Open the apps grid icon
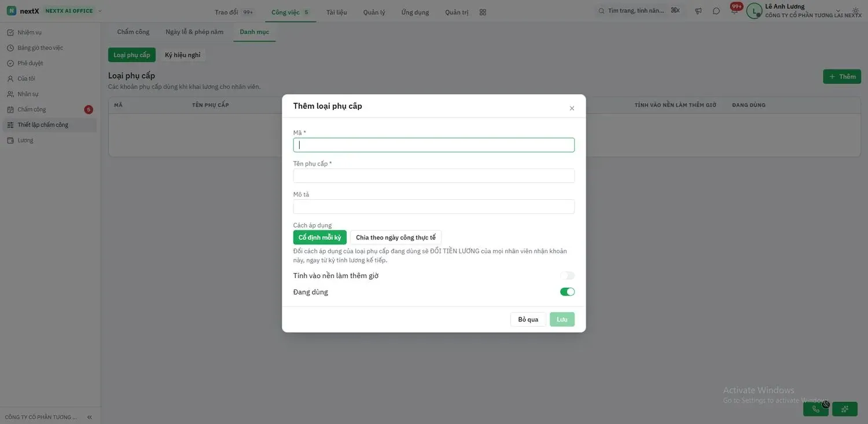The image size is (868, 424). pos(483,12)
